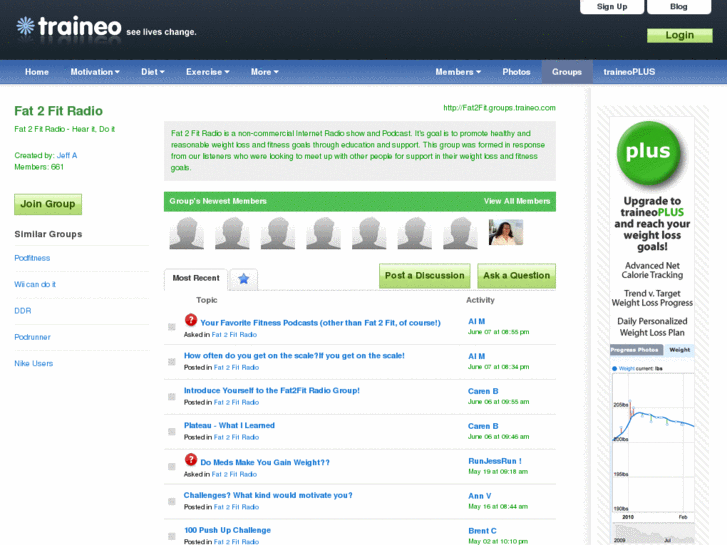Open traineoPLUS in navigation bar
Image resolution: width=727 pixels, height=545 pixels.
[x=629, y=72]
